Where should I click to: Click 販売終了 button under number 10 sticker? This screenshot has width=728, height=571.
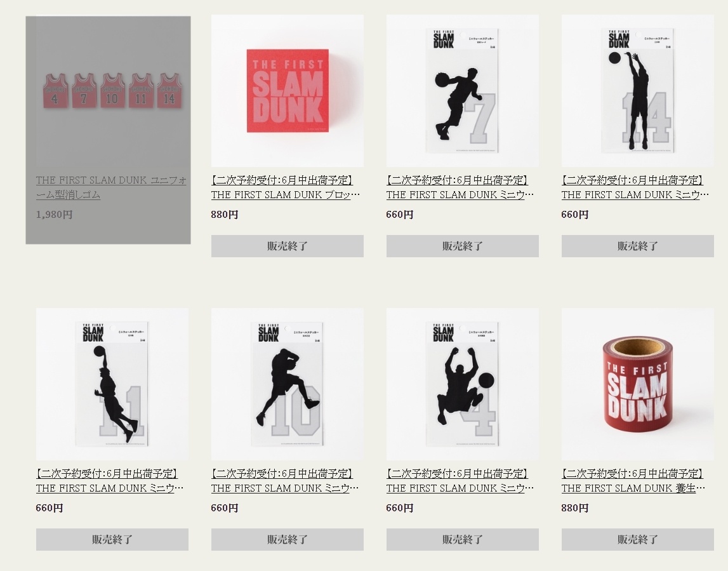pyautogui.click(x=288, y=539)
